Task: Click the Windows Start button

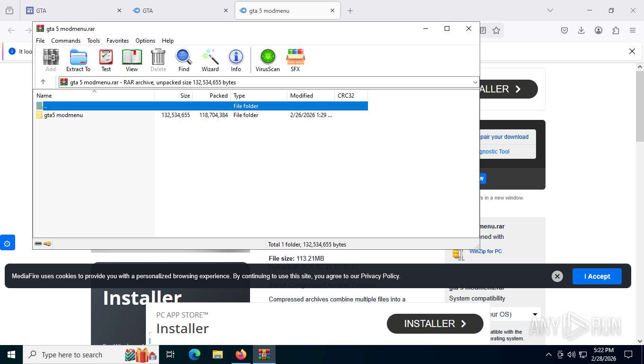Action: click(x=11, y=355)
